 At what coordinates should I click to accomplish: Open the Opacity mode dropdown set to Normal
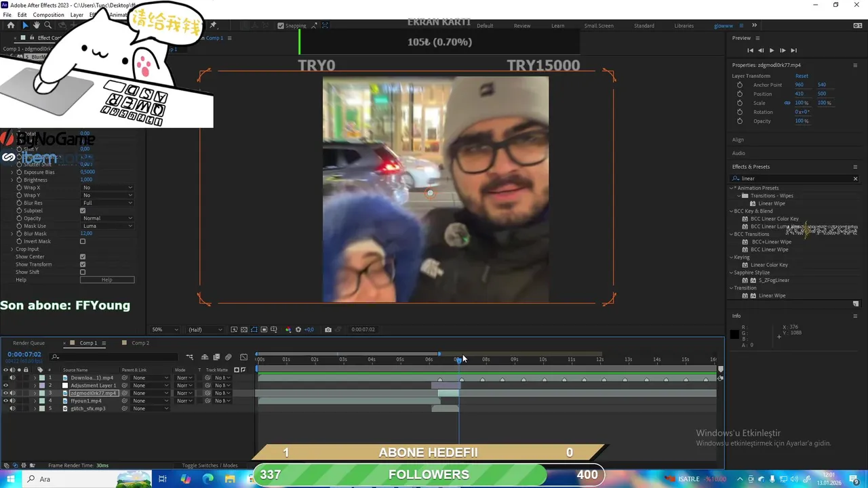tap(107, 218)
